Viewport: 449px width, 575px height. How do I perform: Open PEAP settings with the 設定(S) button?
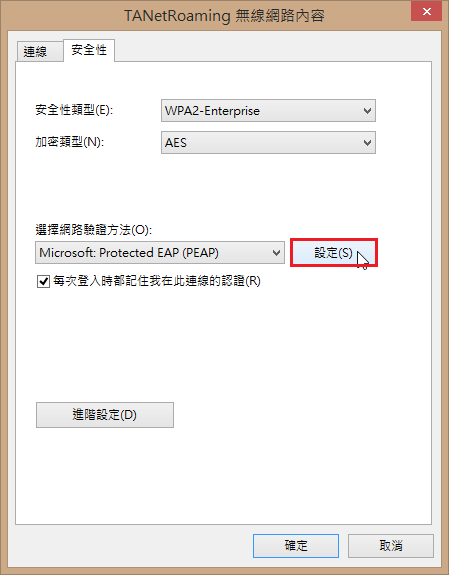[334, 253]
